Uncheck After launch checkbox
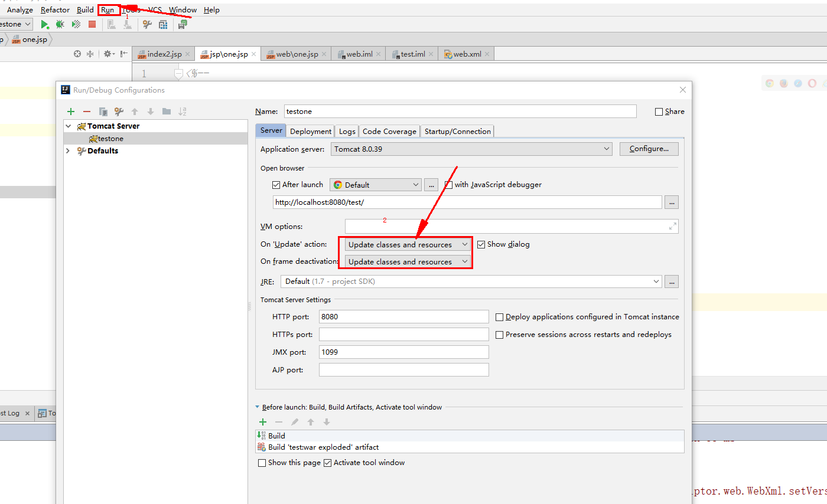827x504 pixels. click(276, 185)
